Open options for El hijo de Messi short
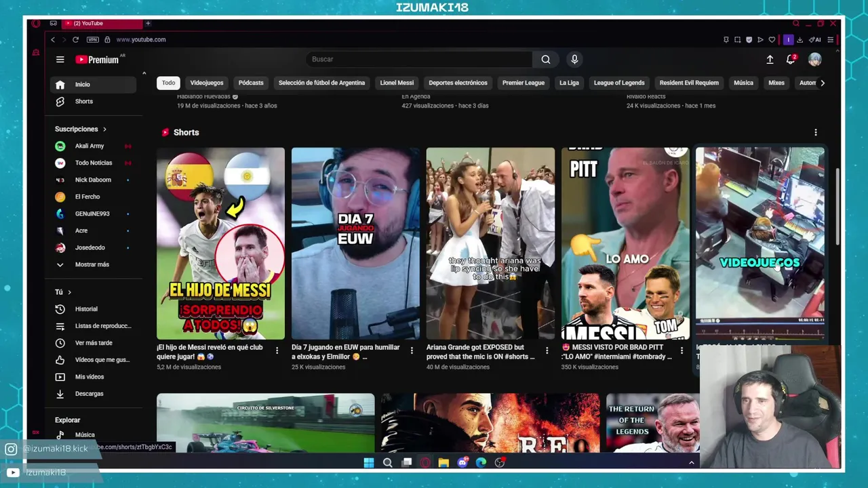The image size is (868, 488). pos(277,350)
